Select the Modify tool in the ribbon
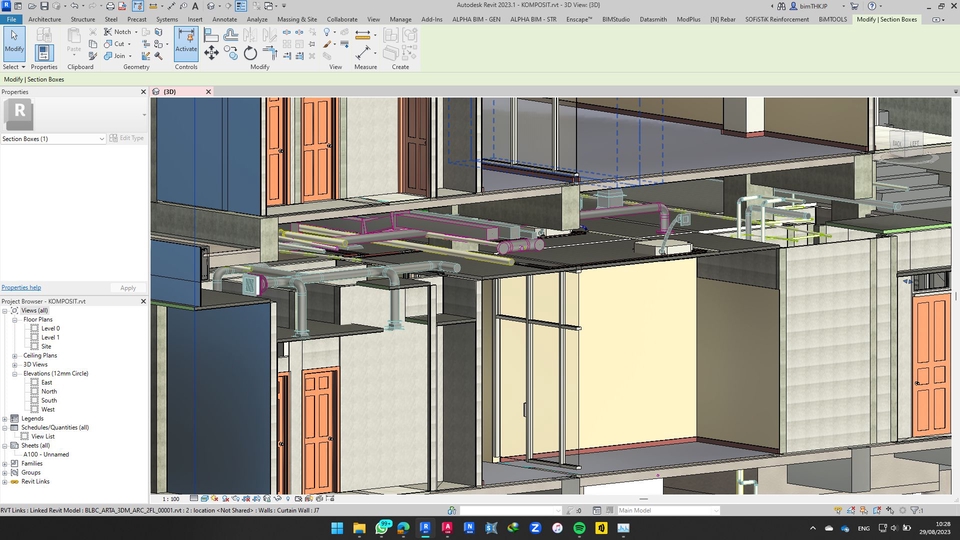 tap(14, 43)
